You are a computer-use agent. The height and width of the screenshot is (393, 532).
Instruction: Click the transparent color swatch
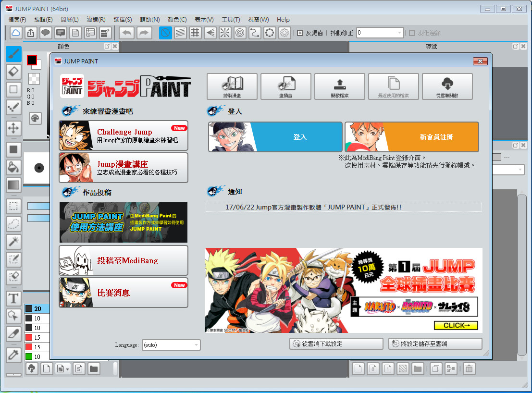(34, 78)
